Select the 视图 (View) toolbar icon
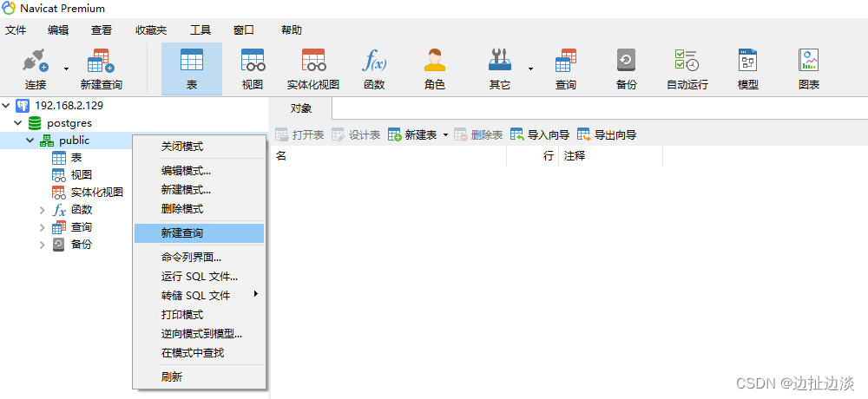Viewport: 868px width, 399px height. [253, 68]
